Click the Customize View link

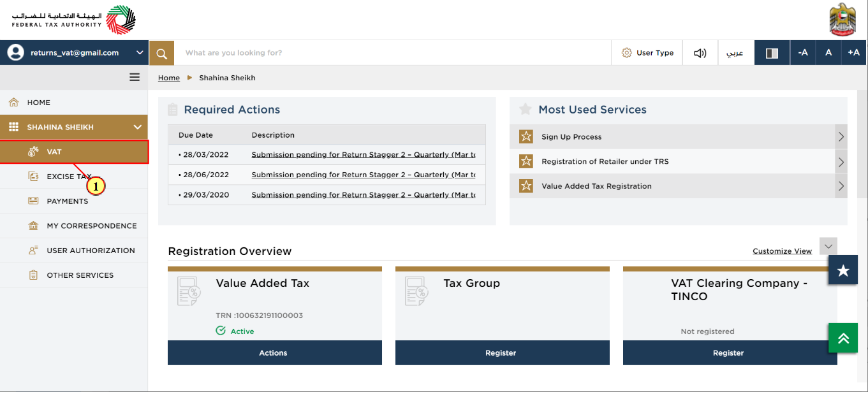(x=782, y=251)
